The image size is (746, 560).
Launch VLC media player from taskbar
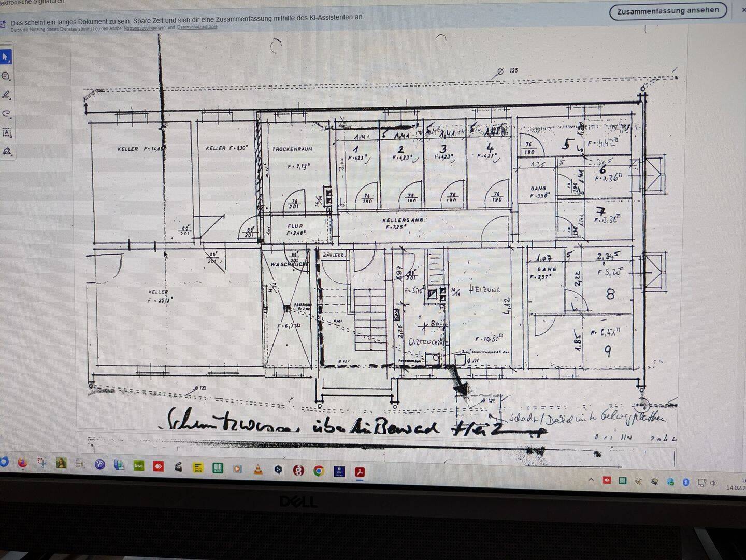[257, 469]
